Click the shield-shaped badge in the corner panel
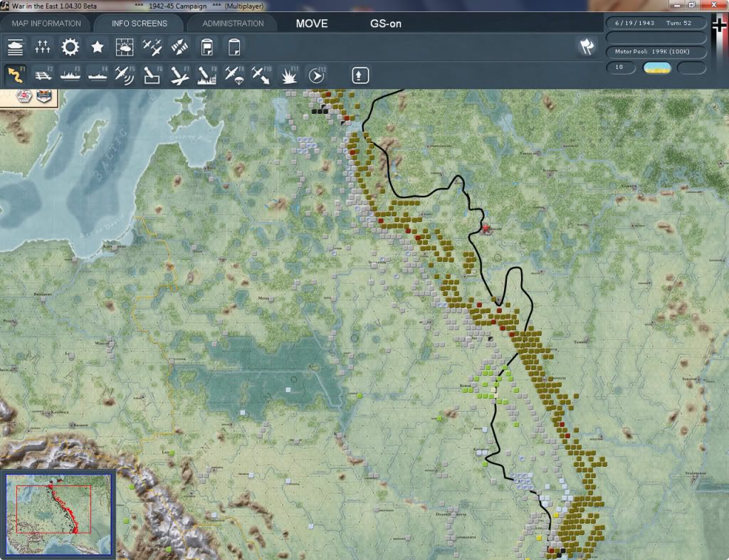 click(x=43, y=96)
